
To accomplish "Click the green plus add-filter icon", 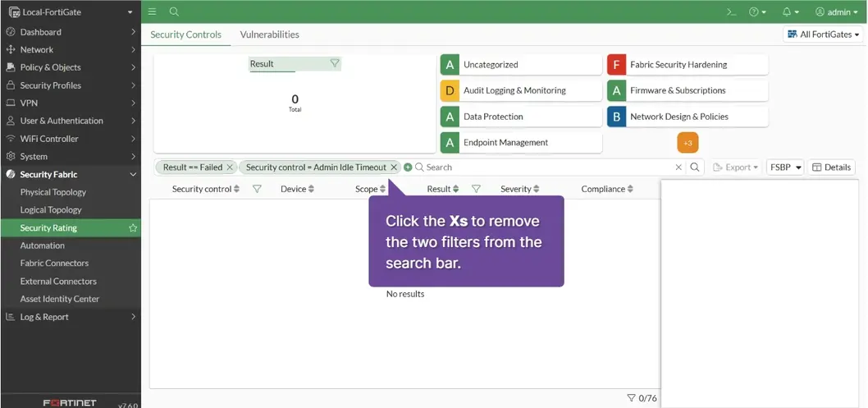I will [408, 167].
